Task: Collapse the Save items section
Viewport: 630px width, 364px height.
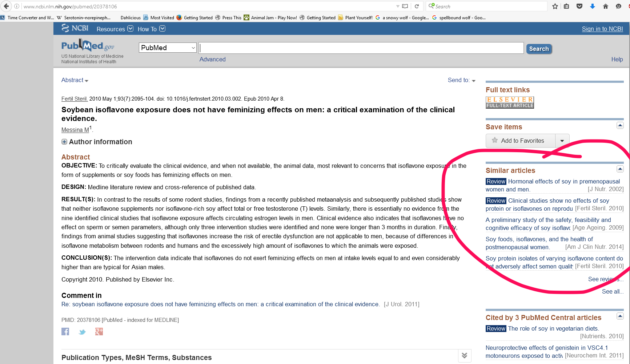Action: pyautogui.click(x=620, y=125)
